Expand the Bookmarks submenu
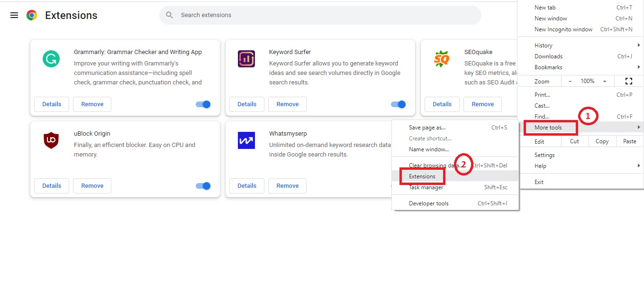The height and width of the screenshot is (286, 644). pos(582,67)
